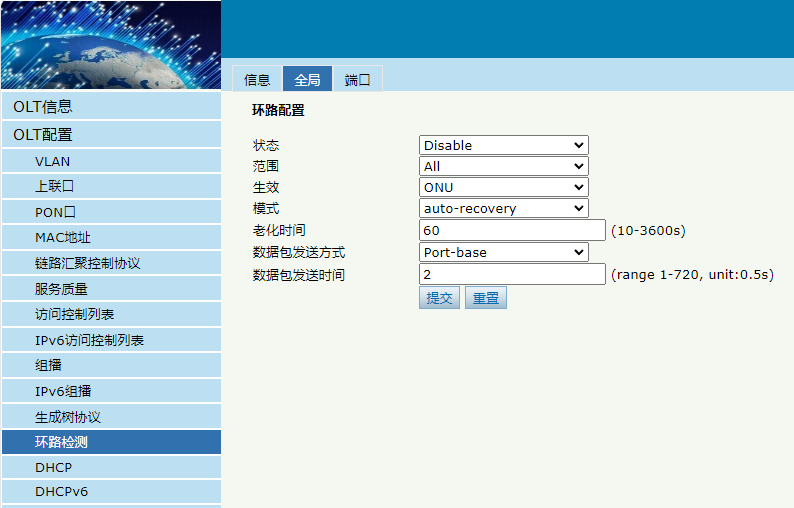Image resolution: width=794 pixels, height=508 pixels.
Task: Open the OLT配置 sidebar section
Action: 111,135
